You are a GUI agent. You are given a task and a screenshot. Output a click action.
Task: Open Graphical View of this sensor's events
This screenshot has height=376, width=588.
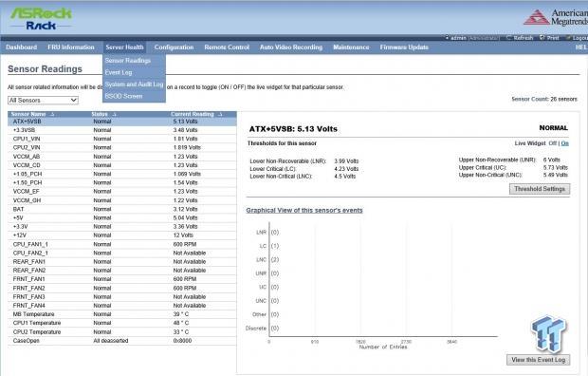coord(304,211)
